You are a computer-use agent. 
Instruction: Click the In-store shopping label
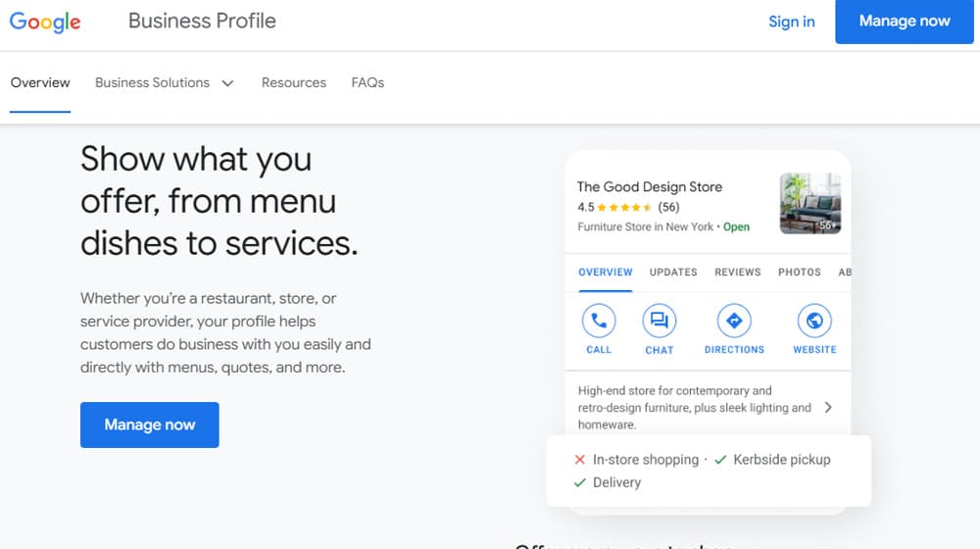pyautogui.click(x=646, y=460)
